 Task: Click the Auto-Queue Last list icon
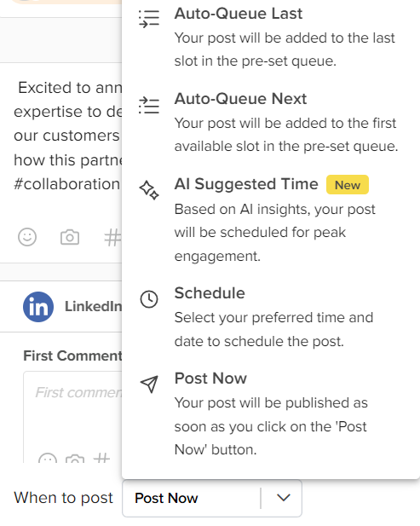(x=149, y=19)
